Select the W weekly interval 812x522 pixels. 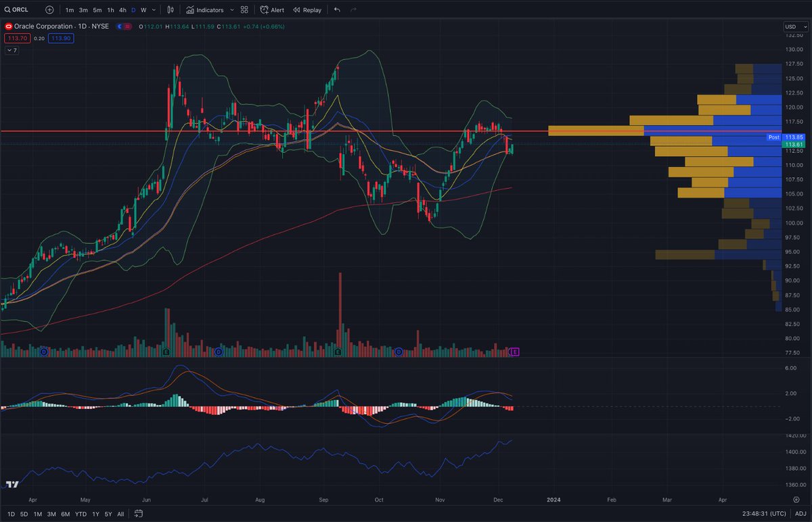click(x=143, y=10)
